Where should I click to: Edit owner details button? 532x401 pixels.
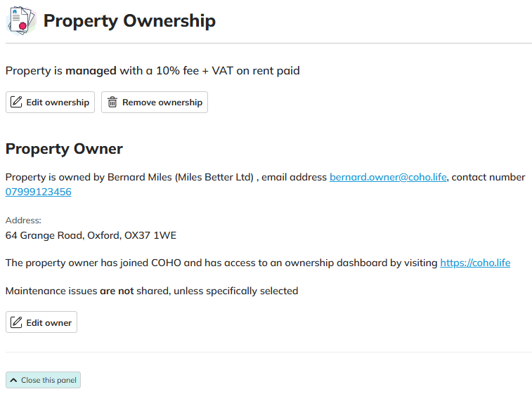coord(41,322)
